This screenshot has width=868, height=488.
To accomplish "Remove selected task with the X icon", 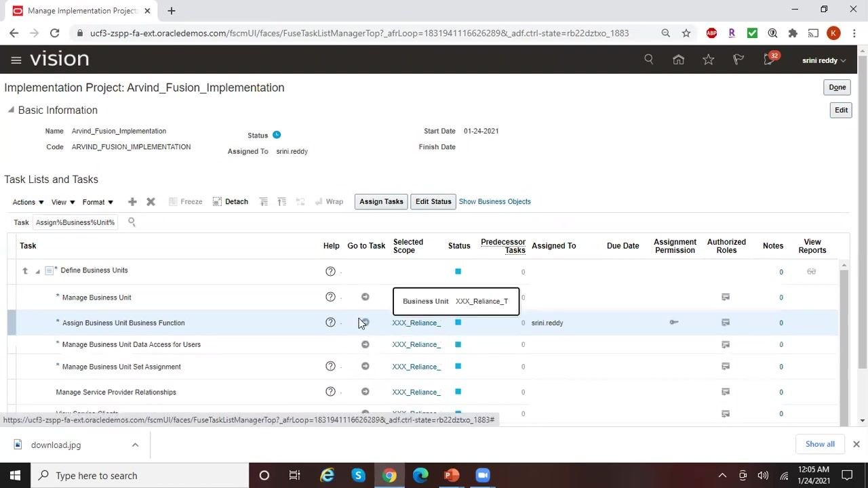I will (x=151, y=202).
